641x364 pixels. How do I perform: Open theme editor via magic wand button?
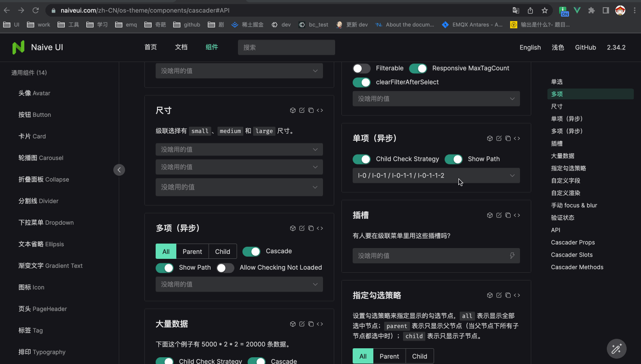(616, 349)
